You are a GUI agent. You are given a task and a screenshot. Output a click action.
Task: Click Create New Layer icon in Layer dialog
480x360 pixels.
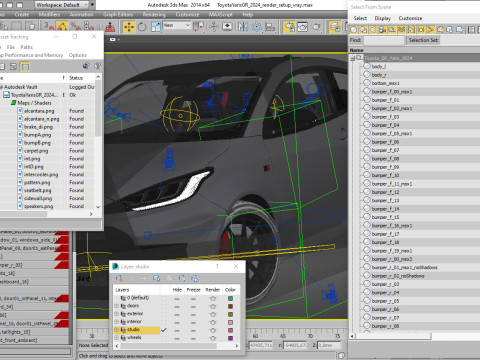[x=119, y=278]
